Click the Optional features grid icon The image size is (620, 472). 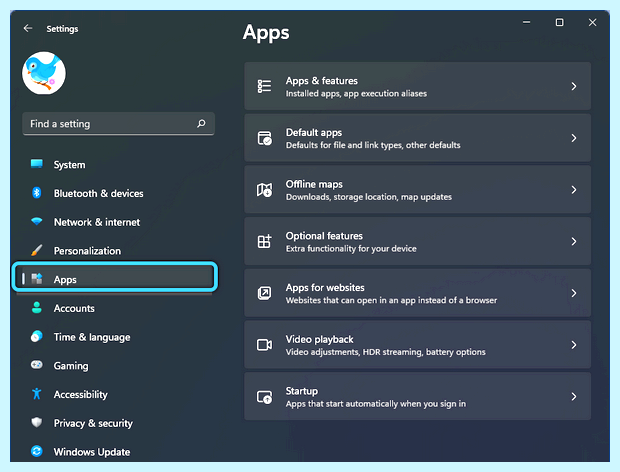[265, 241]
